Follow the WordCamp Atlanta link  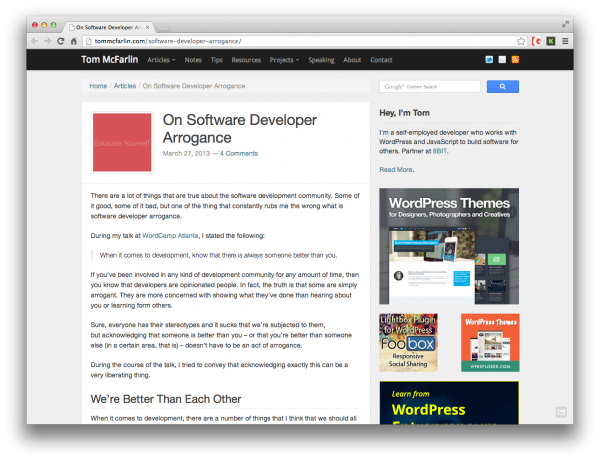pyautogui.click(x=170, y=236)
